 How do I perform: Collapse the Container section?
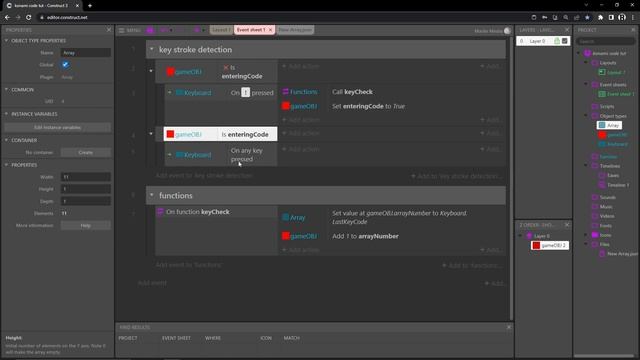(x=7, y=140)
